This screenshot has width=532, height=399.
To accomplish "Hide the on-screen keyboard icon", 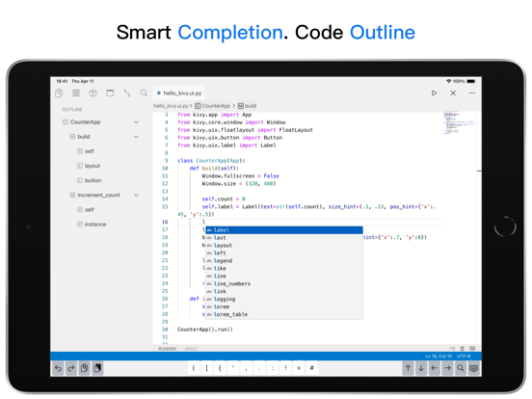I will tap(473, 368).
